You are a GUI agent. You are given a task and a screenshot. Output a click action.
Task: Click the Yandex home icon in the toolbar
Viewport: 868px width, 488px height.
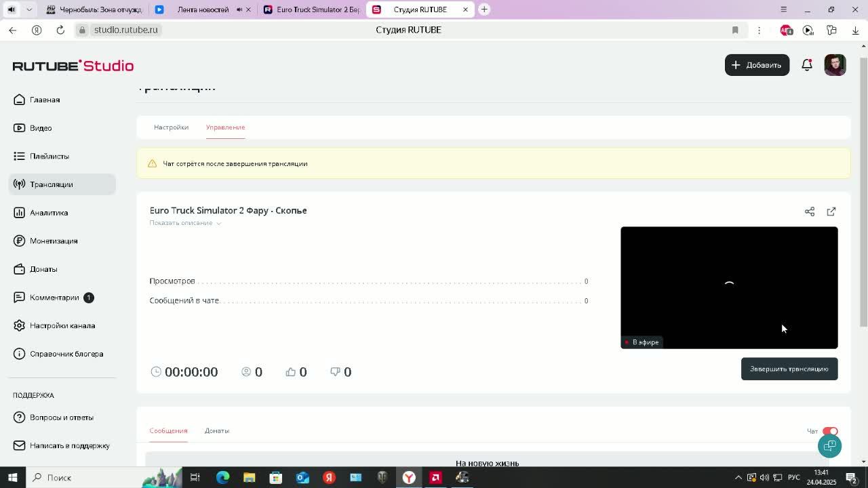click(x=37, y=30)
